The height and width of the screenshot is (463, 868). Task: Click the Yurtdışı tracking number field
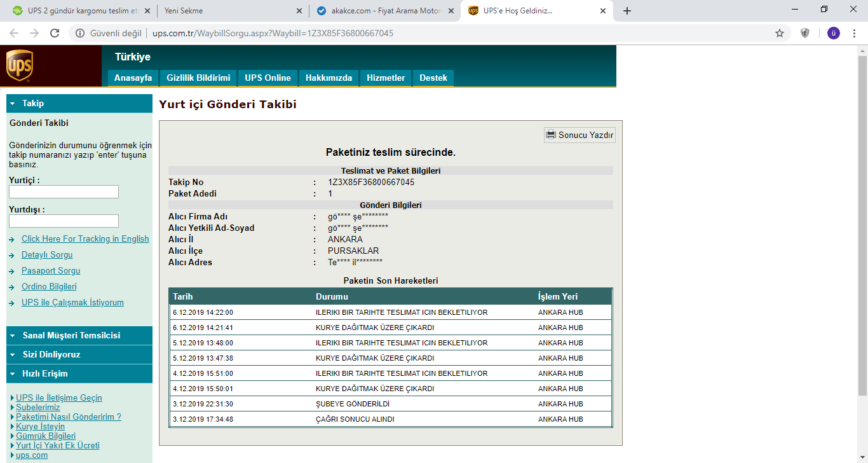coord(64,221)
